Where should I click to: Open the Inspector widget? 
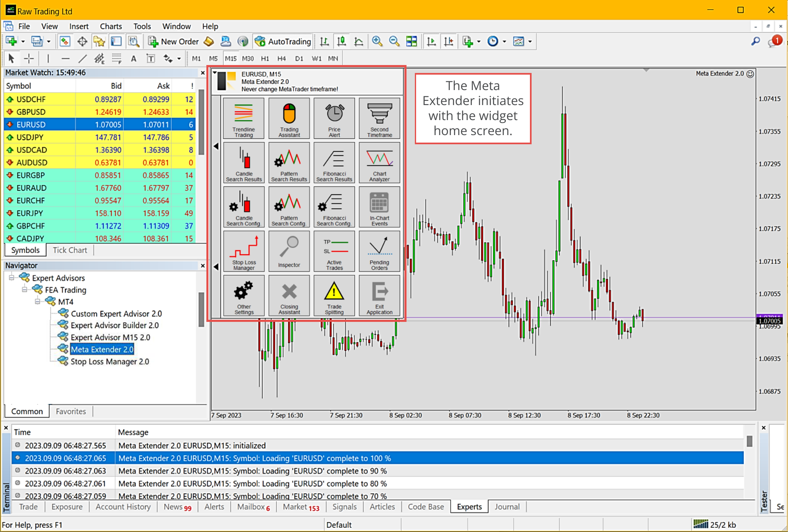coord(289,251)
